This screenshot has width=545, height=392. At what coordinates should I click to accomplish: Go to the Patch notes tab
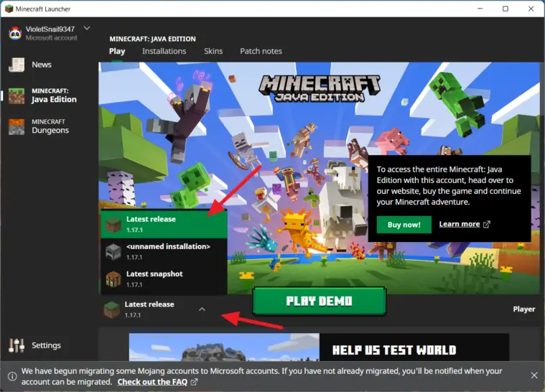(x=261, y=51)
